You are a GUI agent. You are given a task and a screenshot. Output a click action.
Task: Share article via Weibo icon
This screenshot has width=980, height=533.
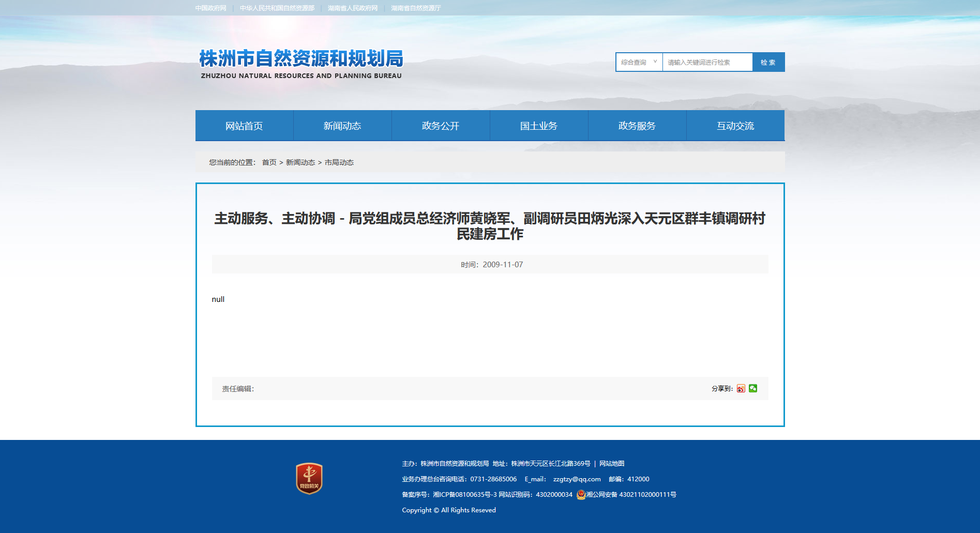point(741,389)
